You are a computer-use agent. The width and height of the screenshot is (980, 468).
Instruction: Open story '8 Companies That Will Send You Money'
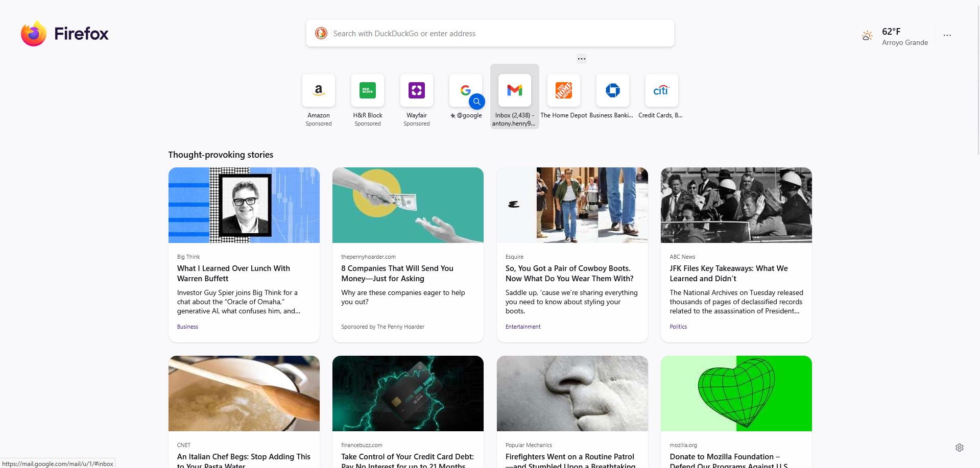coord(397,274)
